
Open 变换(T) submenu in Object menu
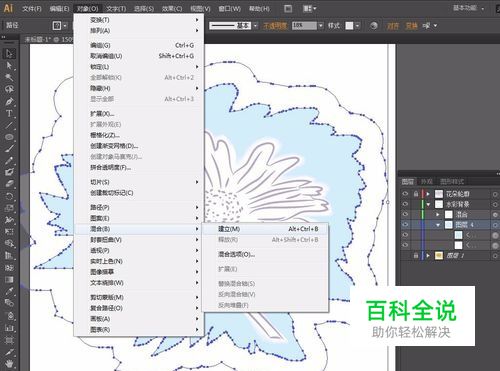pos(139,20)
